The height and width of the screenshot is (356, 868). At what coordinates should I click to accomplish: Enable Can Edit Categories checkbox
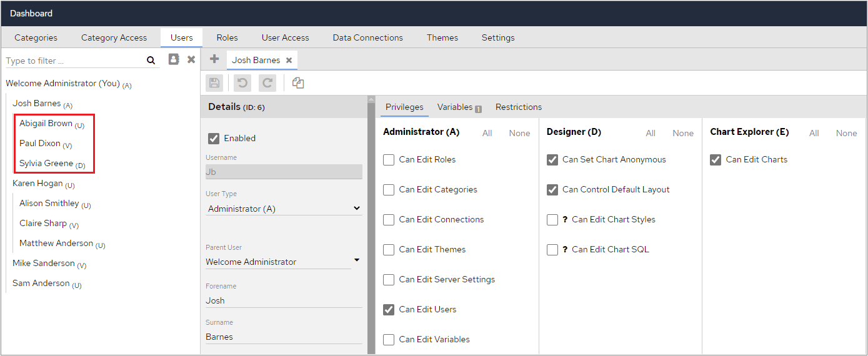tap(389, 189)
